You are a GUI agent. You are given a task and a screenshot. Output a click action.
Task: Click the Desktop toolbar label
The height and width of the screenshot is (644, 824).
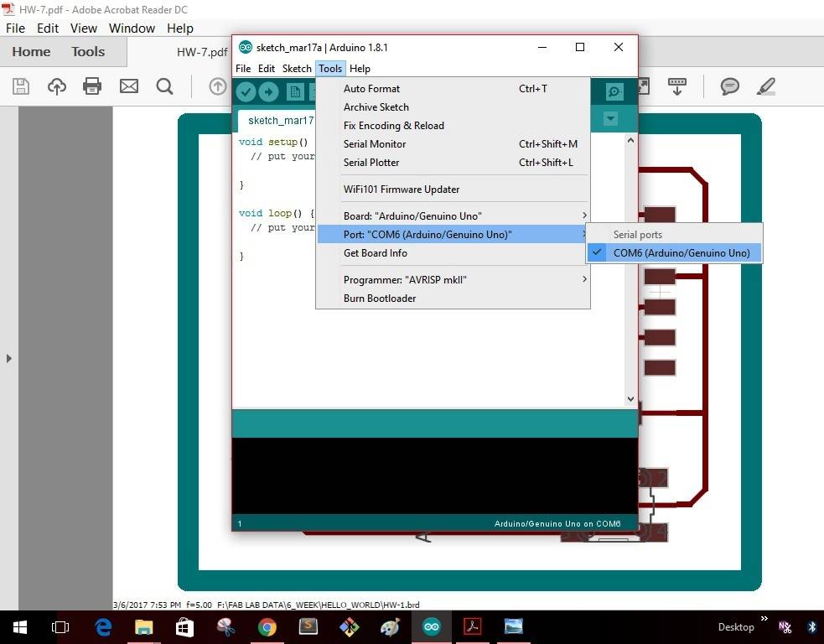(736, 626)
